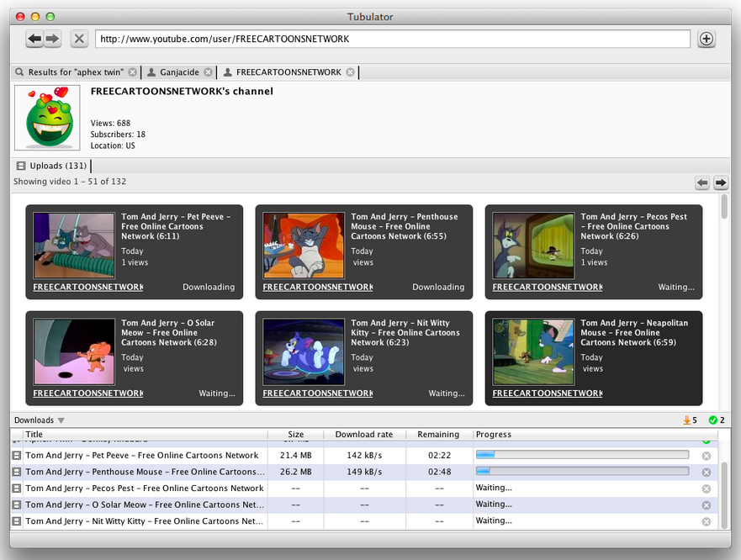The image size is (741, 560).
Task: Click FREECARTOONSNETWORK link on Pecos Pest card
Action: point(548,287)
